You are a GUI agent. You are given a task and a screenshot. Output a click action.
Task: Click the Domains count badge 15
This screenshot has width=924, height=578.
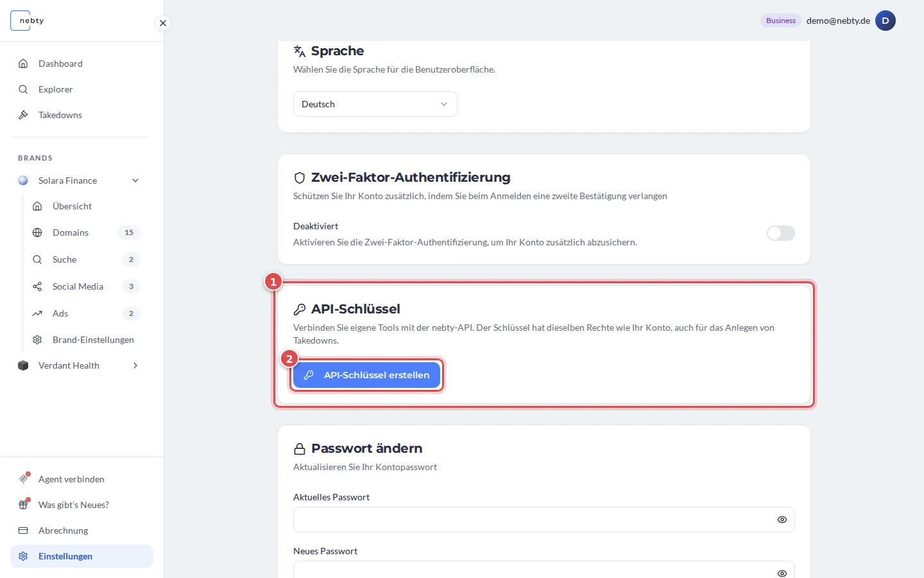pos(129,232)
